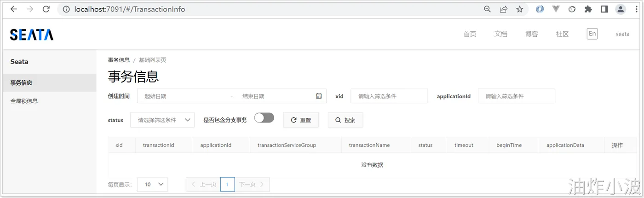Click the browser forward arrow

pos(30,9)
